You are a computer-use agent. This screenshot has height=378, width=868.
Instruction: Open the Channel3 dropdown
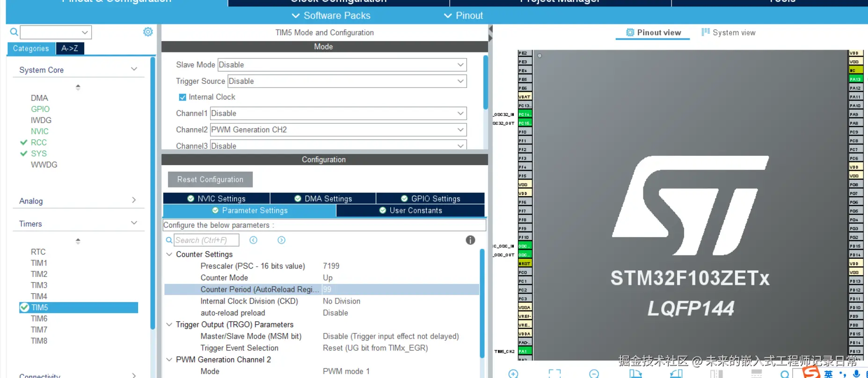pyautogui.click(x=338, y=145)
